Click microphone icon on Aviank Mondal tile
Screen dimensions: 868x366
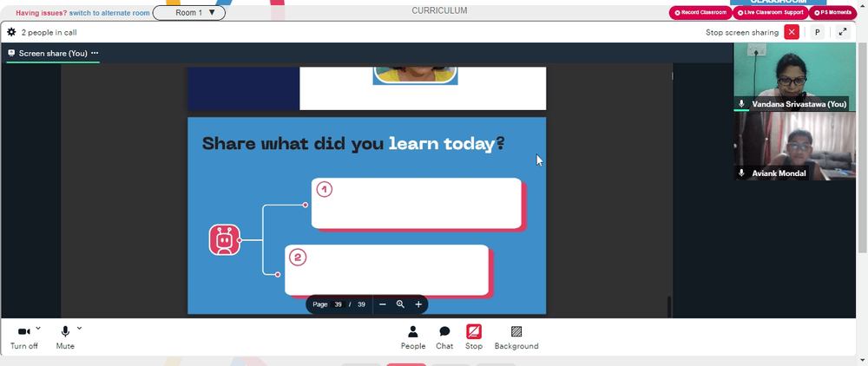click(x=742, y=173)
